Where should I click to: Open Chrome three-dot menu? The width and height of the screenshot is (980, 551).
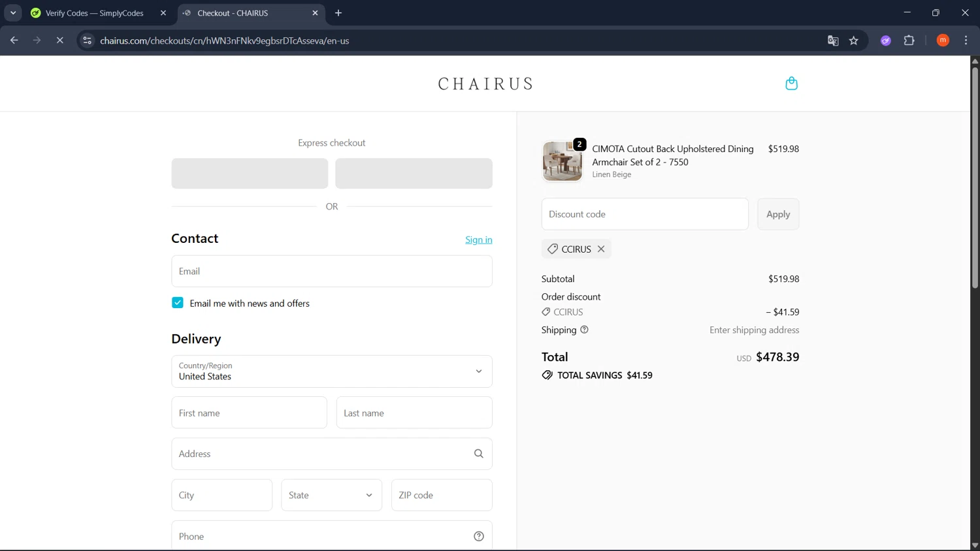(x=966, y=40)
